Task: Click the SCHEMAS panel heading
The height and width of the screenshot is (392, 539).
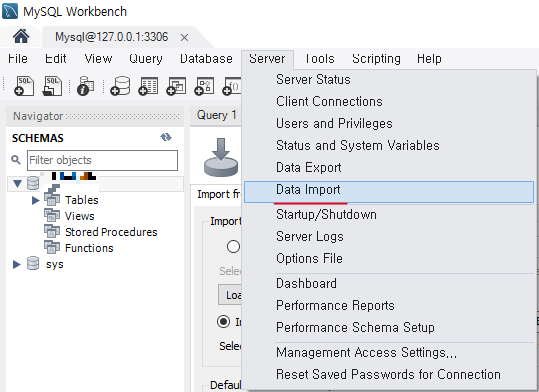Action: pos(38,138)
